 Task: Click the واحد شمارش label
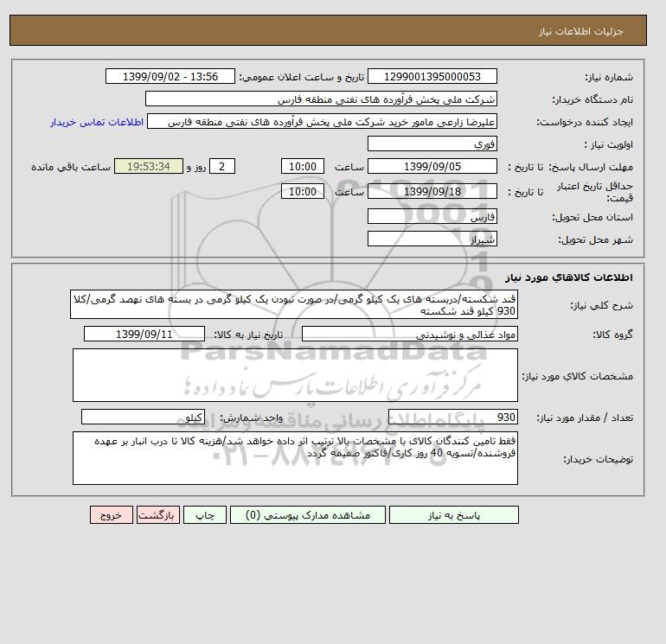[x=251, y=418]
